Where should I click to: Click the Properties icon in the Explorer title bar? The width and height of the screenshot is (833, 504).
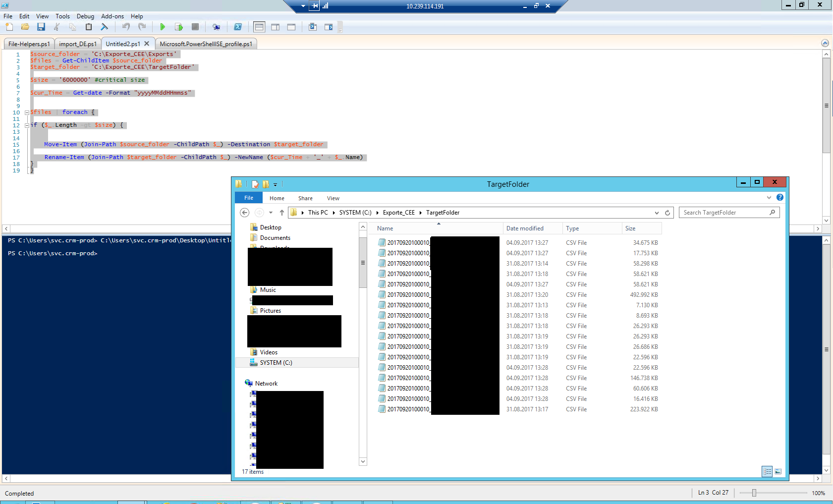[255, 184]
